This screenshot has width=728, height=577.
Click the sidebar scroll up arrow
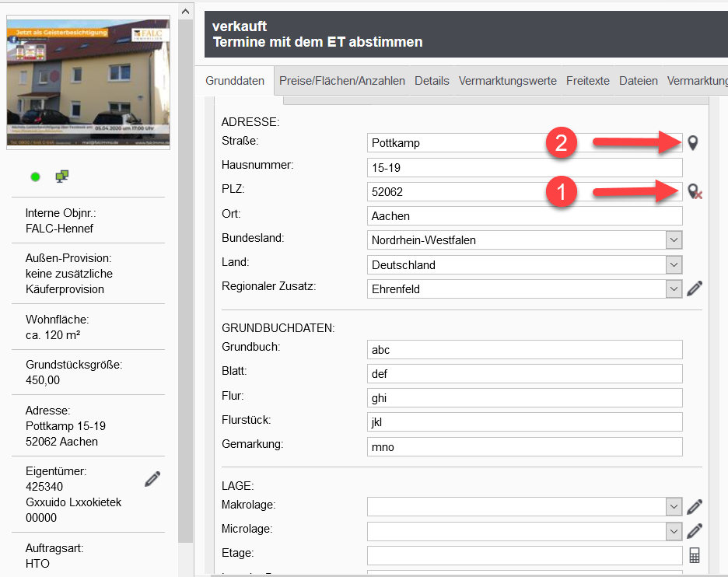click(185, 12)
